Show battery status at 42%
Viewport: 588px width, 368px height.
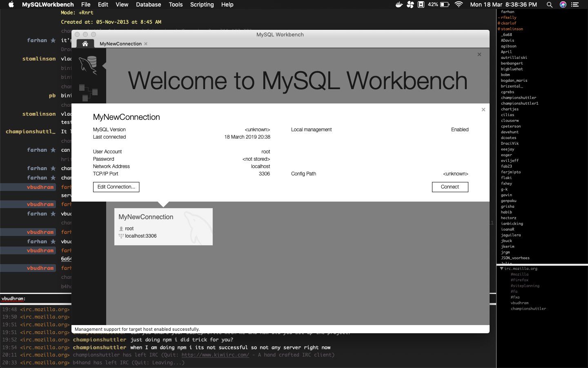coord(439,4)
